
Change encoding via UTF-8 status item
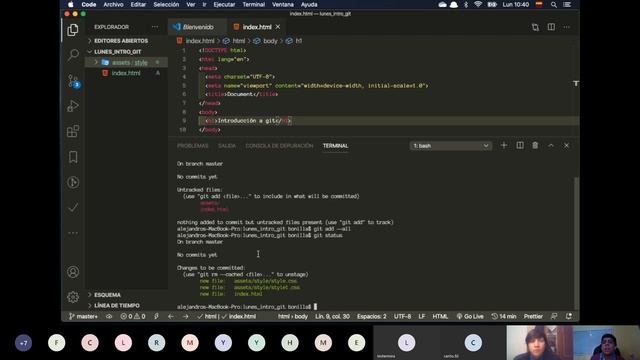coord(402,316)
